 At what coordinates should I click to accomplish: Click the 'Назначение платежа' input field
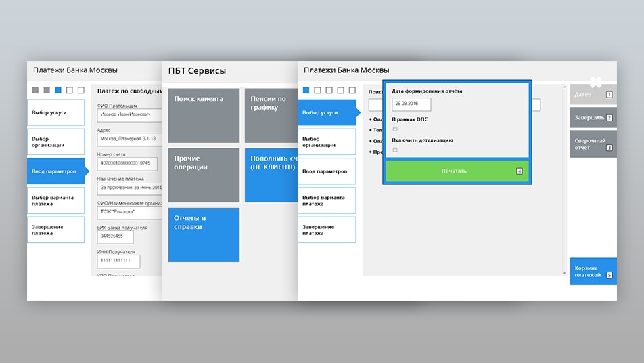click(130, 188)
